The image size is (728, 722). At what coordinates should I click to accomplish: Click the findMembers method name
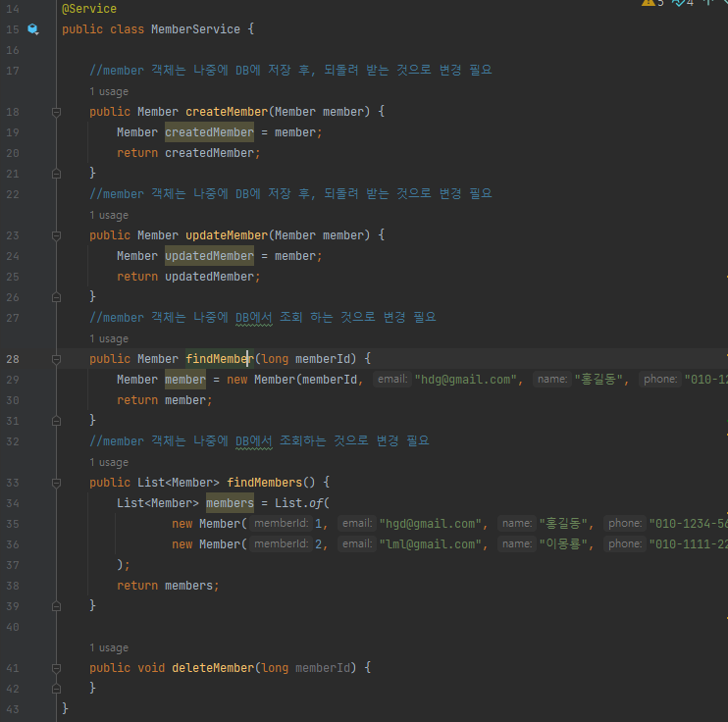click(264, 483)
